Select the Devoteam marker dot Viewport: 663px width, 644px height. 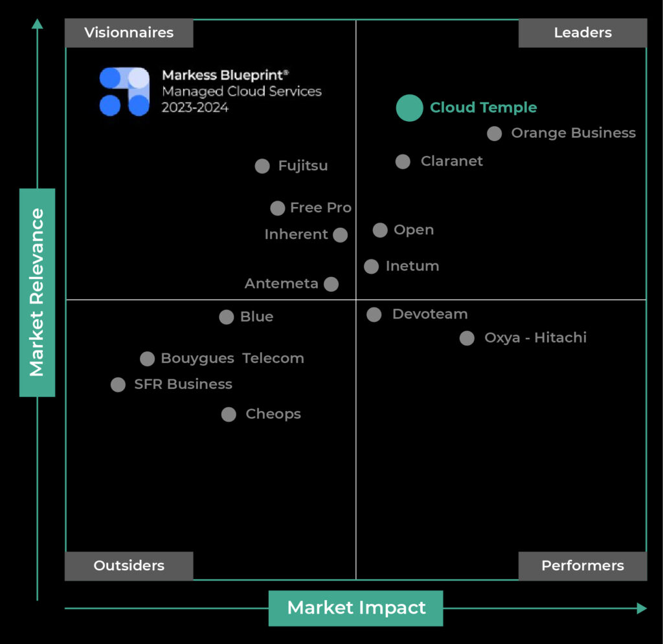click(374, 315)
